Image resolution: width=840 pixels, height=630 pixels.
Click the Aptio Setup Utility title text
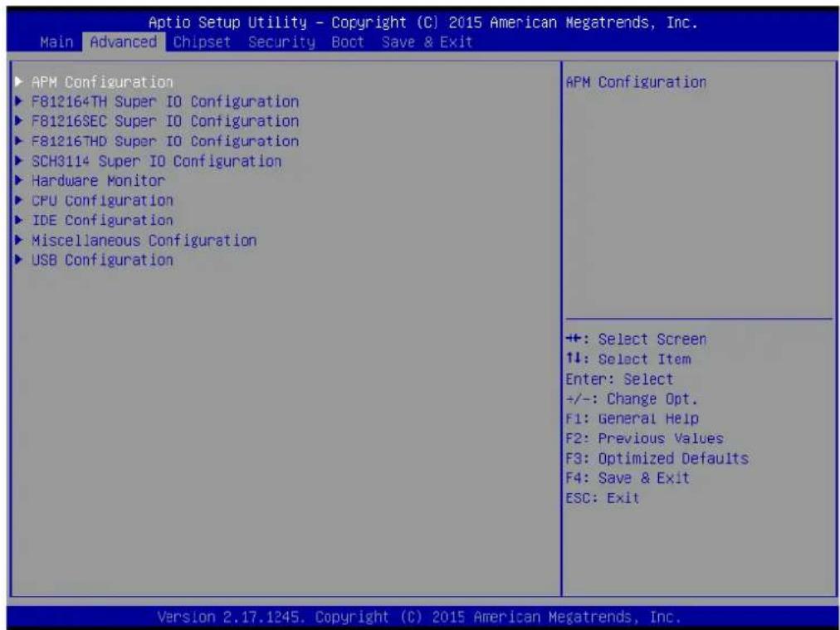click(423, 22)
